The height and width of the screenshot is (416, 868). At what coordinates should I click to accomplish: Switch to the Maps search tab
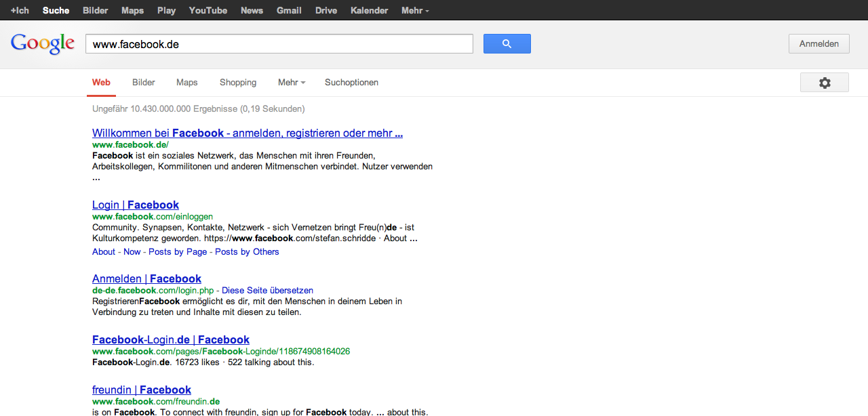[x=186, y=83]
